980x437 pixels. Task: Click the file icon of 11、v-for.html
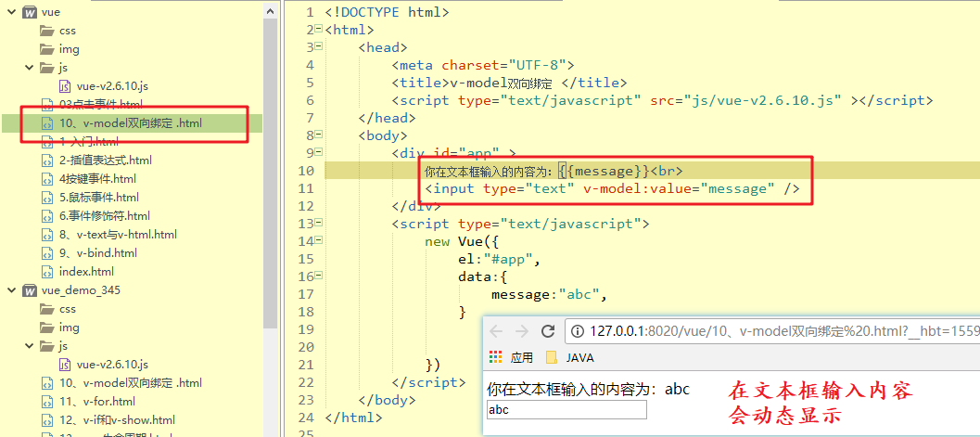coord(47,402)
